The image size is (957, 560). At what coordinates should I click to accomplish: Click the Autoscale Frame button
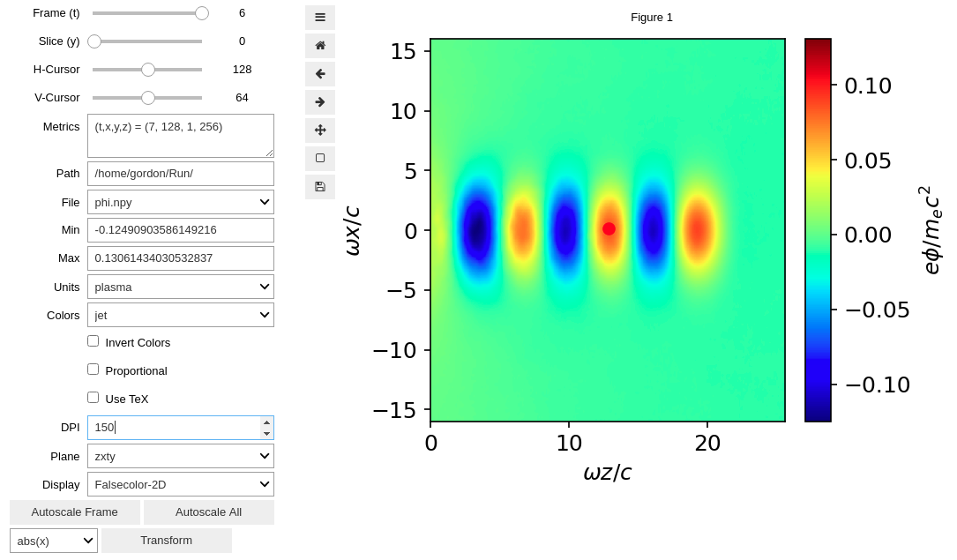pos(74,512)
